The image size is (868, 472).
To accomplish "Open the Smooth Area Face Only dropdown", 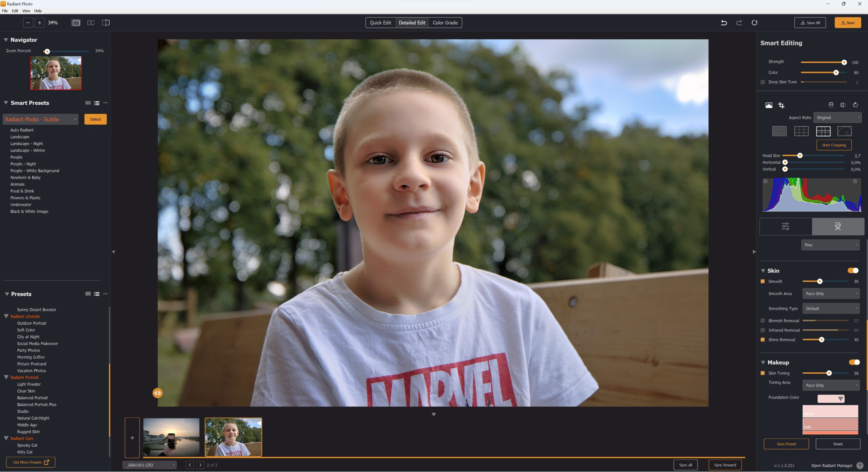I will click(x=831, y=293).
